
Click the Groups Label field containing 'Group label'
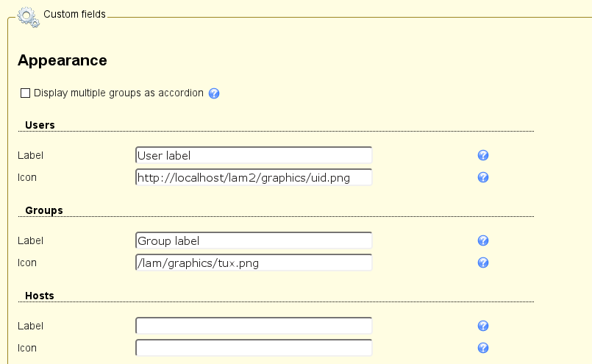254,240
